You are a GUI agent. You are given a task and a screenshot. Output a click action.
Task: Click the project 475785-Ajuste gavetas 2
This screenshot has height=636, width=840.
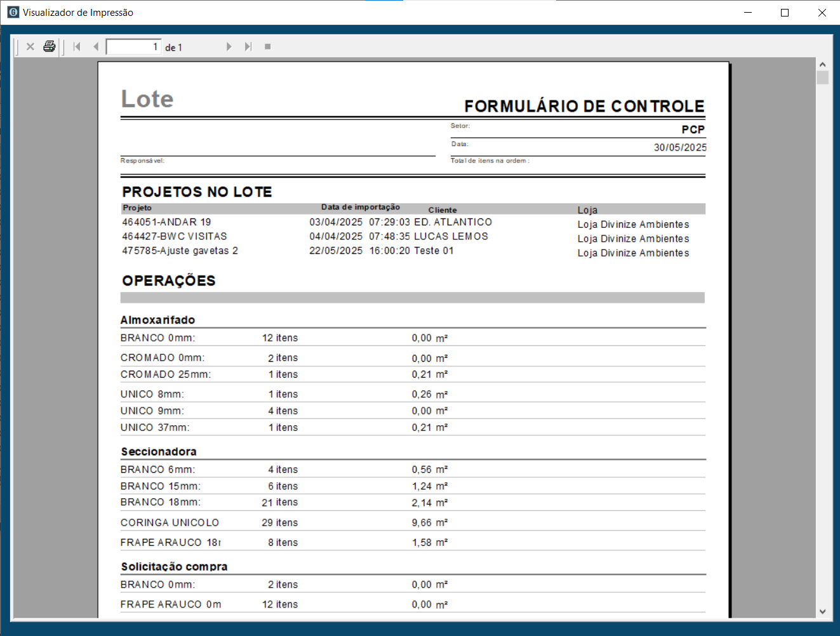(x=180, y=251)
